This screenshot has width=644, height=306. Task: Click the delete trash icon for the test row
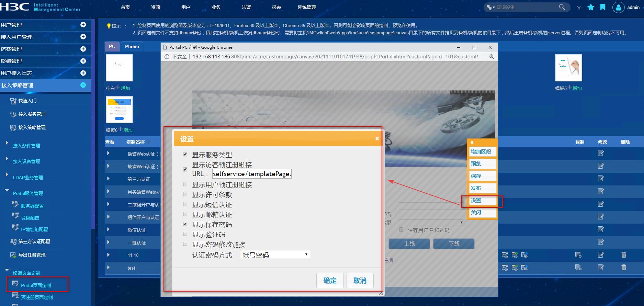(624, 267)
